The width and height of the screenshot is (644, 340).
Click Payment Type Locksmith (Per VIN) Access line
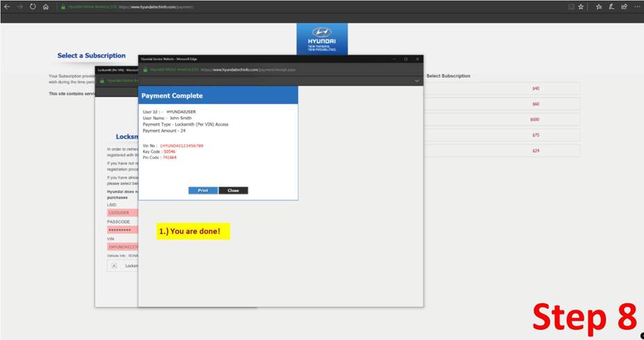pos(185,124)
